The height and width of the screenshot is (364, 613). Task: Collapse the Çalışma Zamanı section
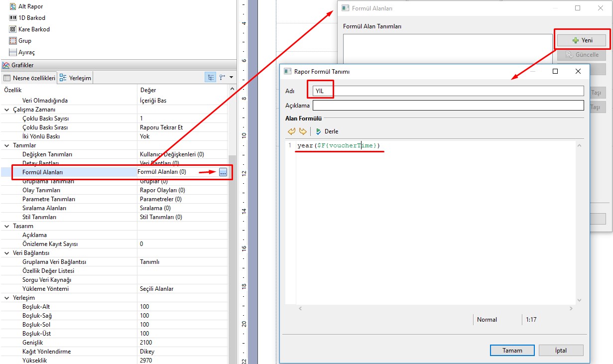pos(7,110)
